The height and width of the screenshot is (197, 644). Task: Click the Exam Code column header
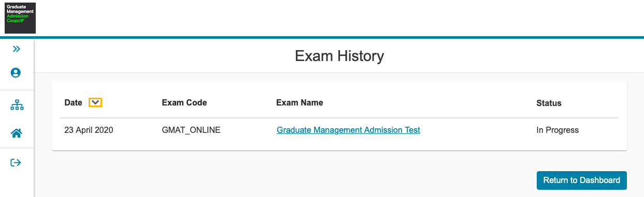pyautogui.click(x=184, y=102)
